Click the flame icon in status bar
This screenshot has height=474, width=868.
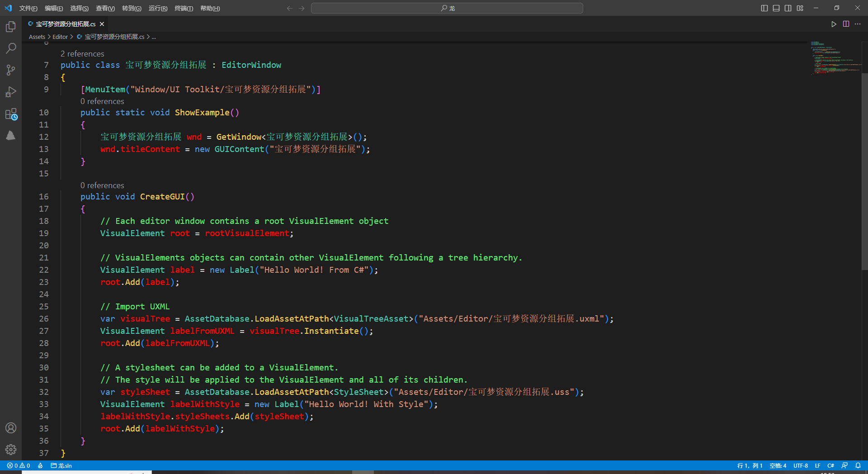click(40, 465)
